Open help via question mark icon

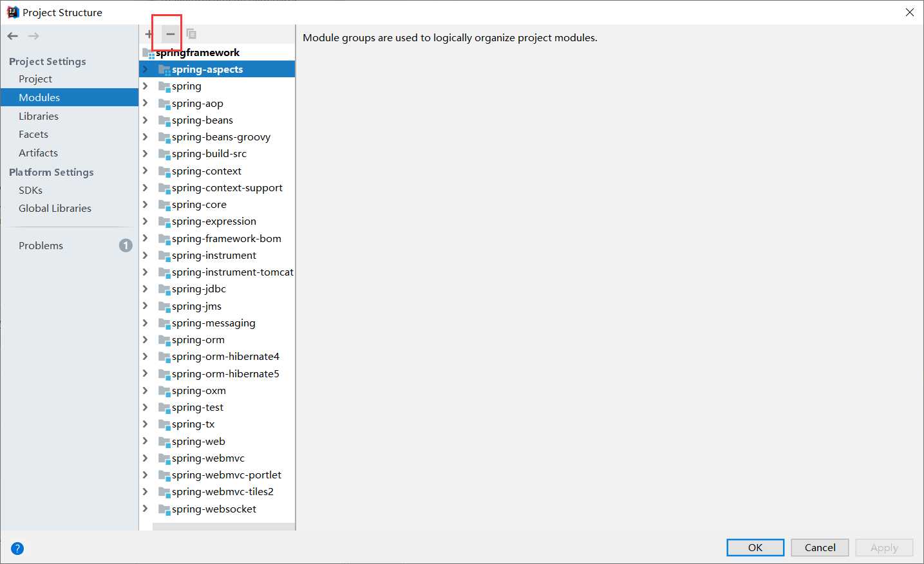coord(17,549)
